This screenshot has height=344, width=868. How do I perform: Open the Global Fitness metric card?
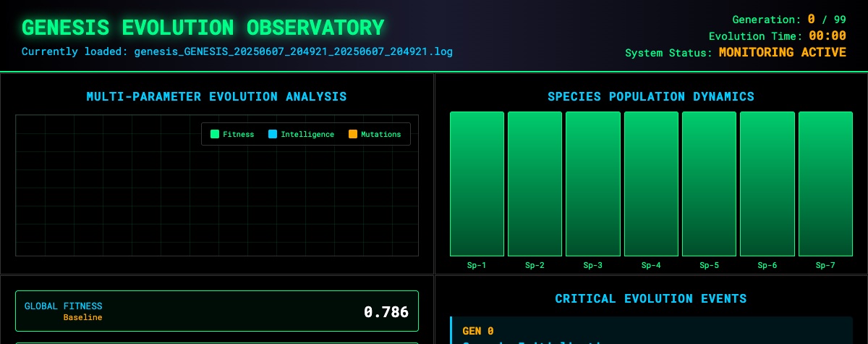tap(217, 311)
